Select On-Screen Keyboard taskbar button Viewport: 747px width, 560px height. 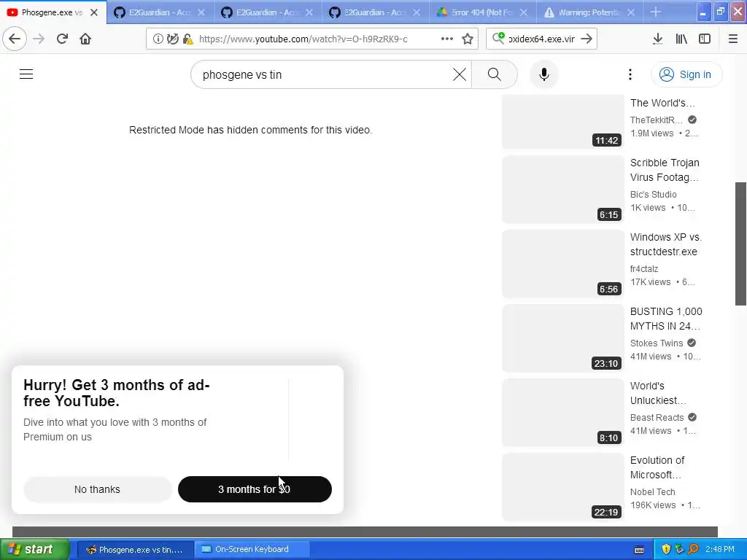click(x=252, y=550)
